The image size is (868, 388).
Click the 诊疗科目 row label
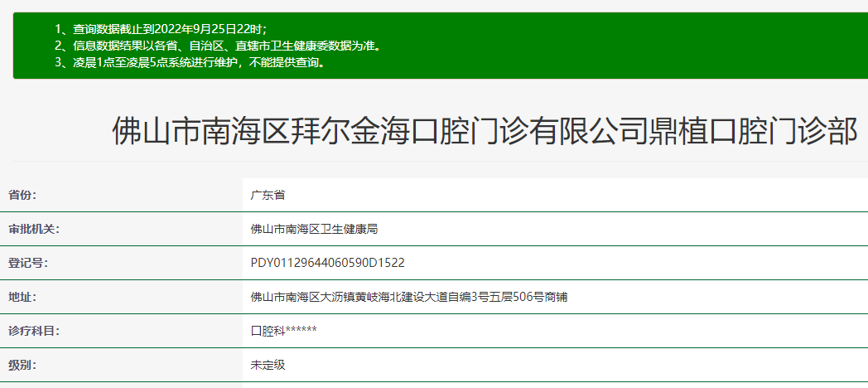tap(34, 331)
